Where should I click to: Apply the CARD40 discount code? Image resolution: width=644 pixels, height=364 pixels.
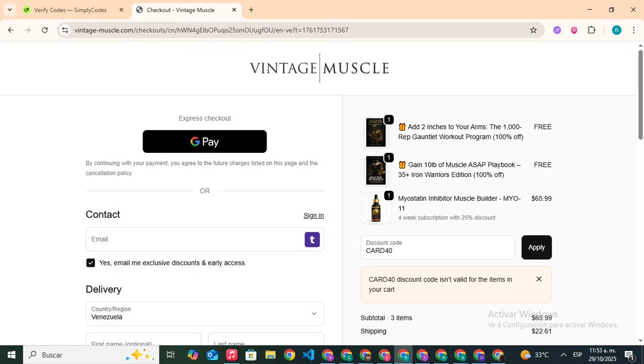[x=536, y=247]
